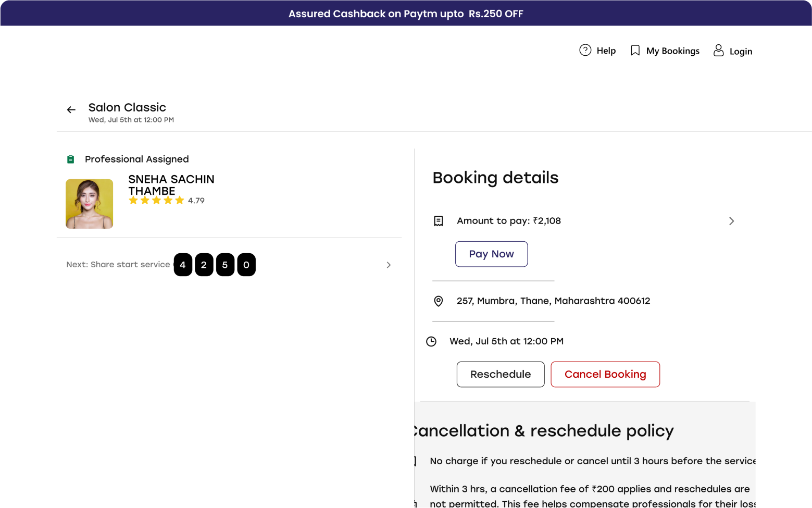
Task: Click the first OTP digit box showing 4
Action: 183,265
